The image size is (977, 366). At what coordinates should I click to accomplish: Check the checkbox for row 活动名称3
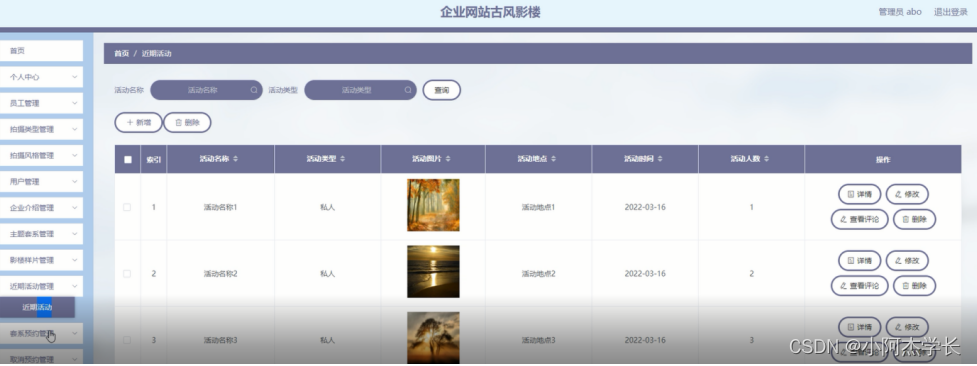127,340
